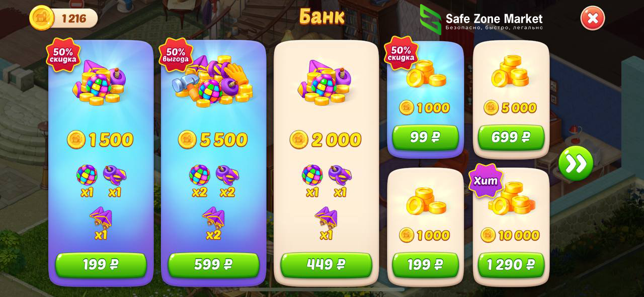644x297 pixels.
Task: Tap the Safe Zone Market logo
Action: [481, 19]
